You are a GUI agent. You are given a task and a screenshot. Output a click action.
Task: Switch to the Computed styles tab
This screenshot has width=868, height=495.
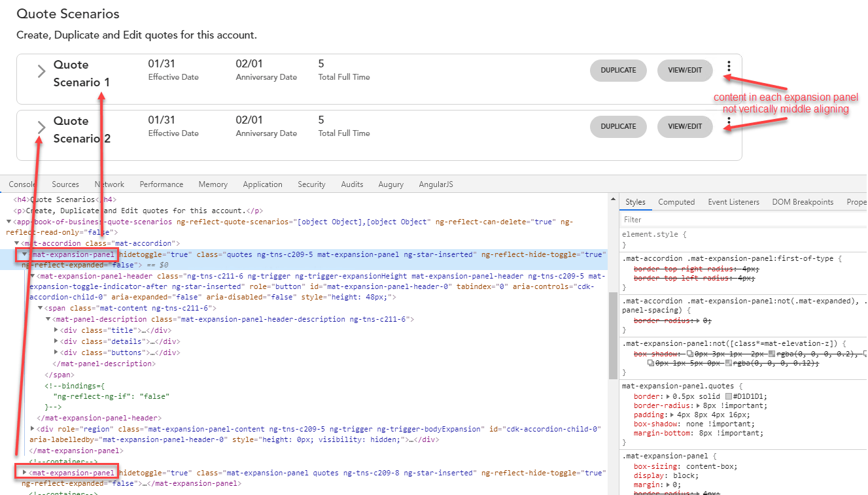(676, 201)
